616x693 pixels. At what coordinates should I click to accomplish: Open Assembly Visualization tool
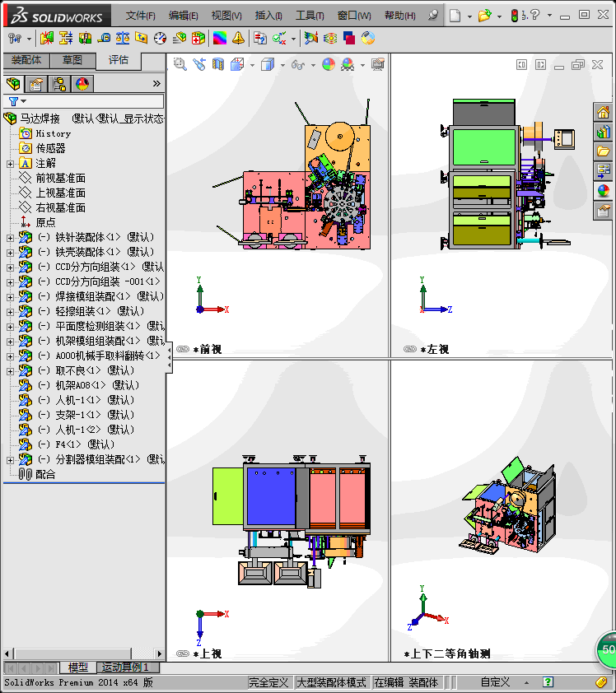point(179,39)
